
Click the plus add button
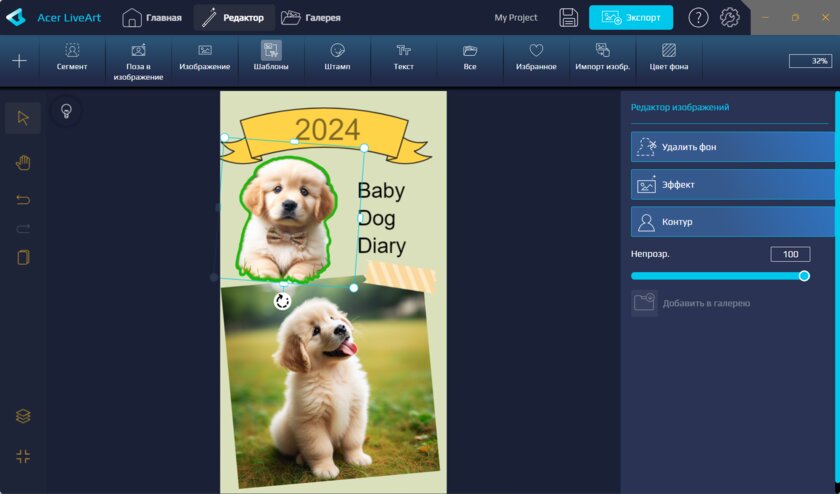pyautogui.click(x=19, y=61)
